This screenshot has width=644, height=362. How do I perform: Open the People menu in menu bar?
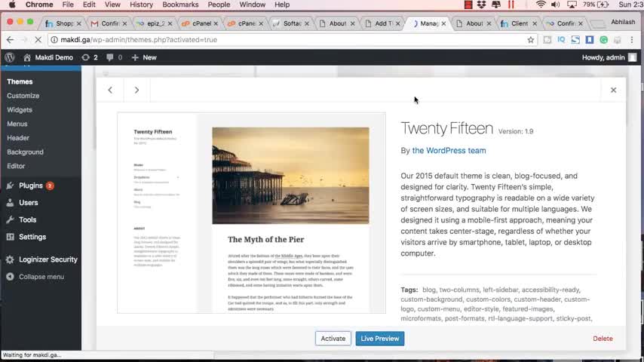point(219,5)
